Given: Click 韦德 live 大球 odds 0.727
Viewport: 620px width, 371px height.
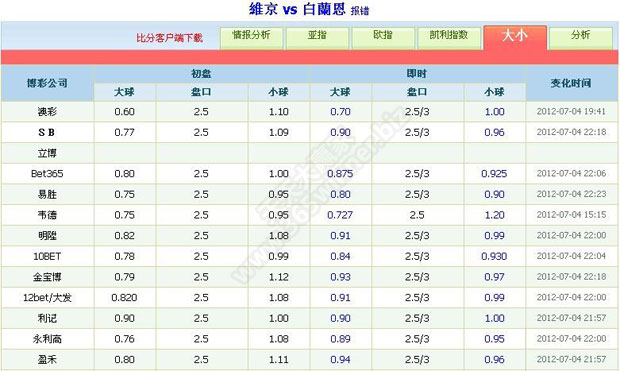Looking at the screenshot, I should pyautogui.click(x=340, y=215).
